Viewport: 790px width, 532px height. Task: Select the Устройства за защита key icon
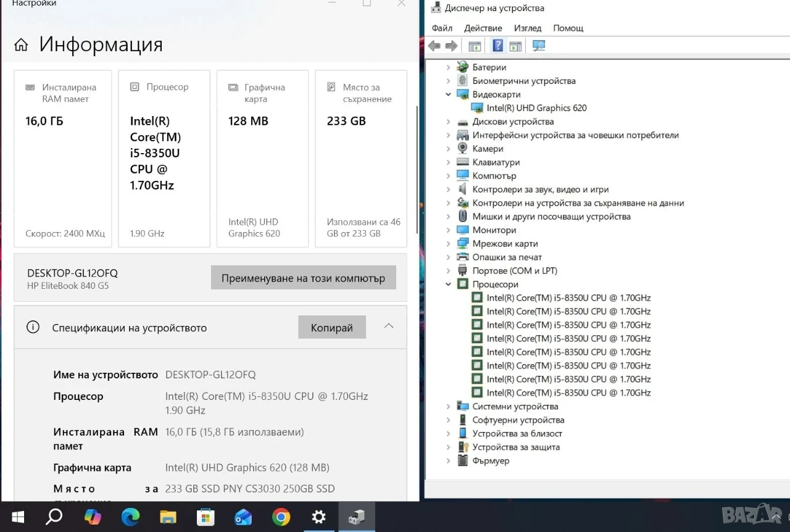[463, 447]
